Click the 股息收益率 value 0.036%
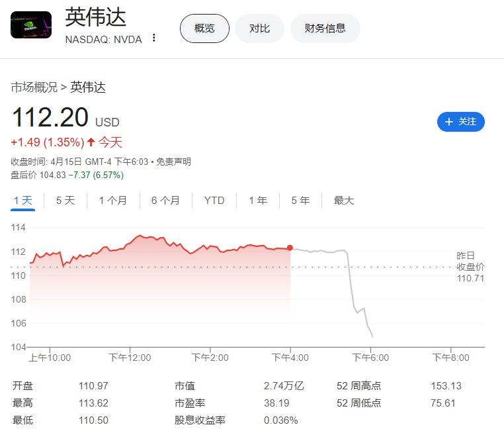504x437 pixels. pos(280,420)
